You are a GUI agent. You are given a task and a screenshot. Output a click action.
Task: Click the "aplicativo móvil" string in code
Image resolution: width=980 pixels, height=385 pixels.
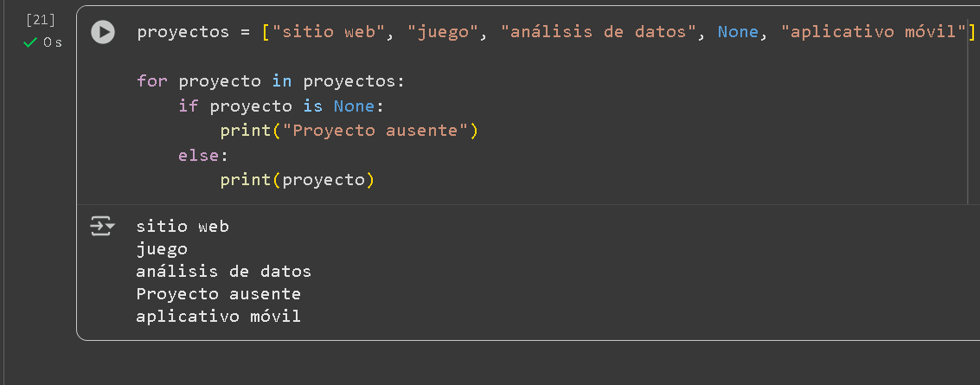(873, 33)
